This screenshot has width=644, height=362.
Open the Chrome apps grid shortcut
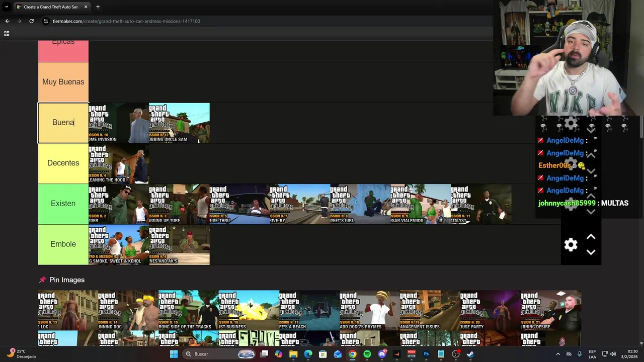coord(7,34)
